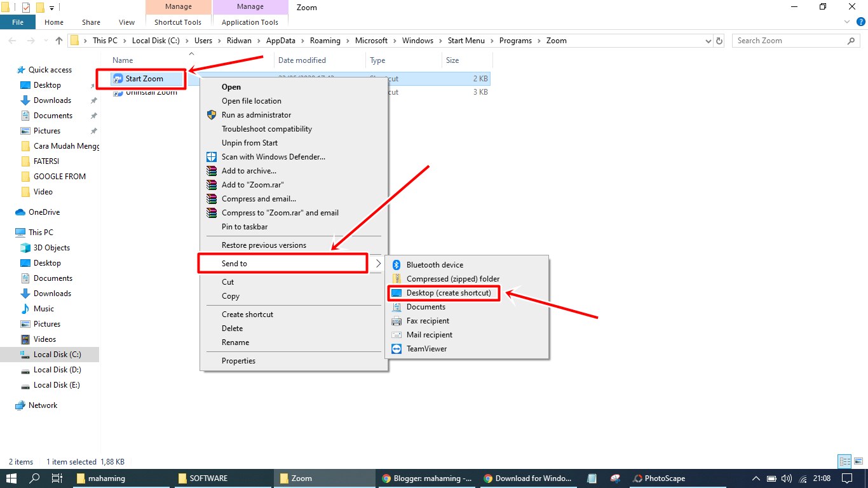Choose Open file location
Screen dimensions: 868x488
pyautogui.click(x=252, y=101)
